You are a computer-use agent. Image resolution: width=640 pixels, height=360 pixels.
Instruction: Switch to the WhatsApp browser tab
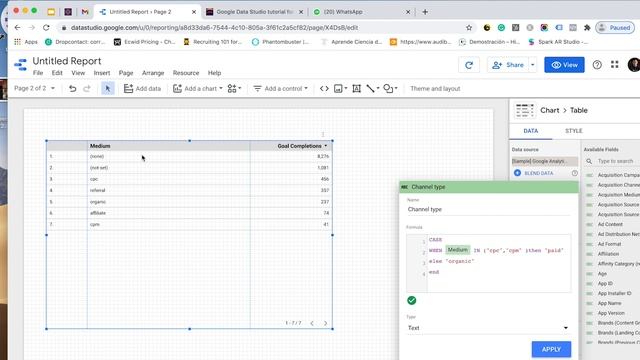coord(361,12)
